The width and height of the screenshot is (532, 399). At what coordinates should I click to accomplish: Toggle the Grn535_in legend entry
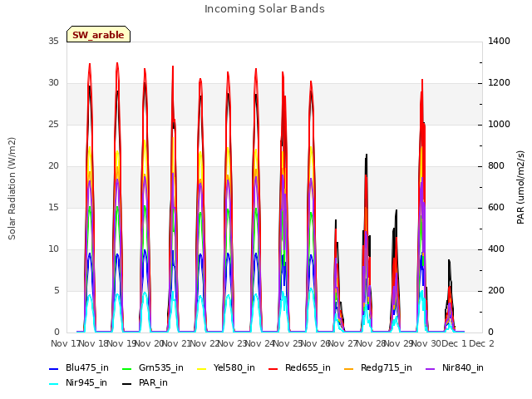tap(153, 367)
